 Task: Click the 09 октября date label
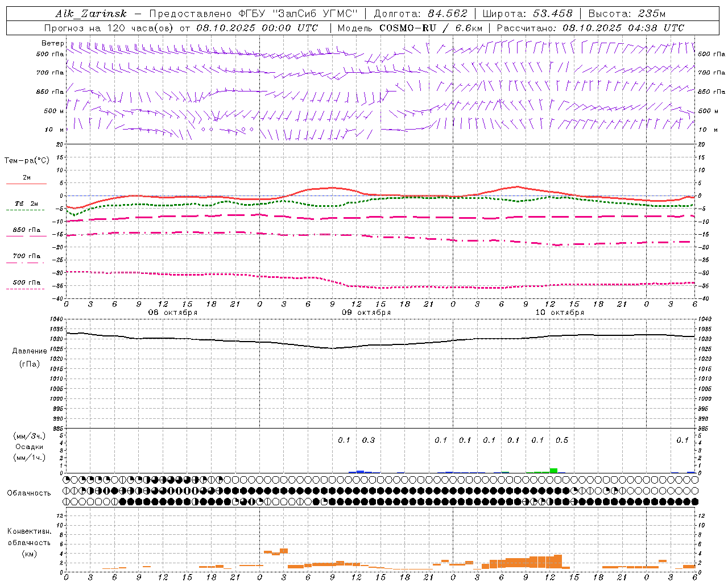click(366, 313)
